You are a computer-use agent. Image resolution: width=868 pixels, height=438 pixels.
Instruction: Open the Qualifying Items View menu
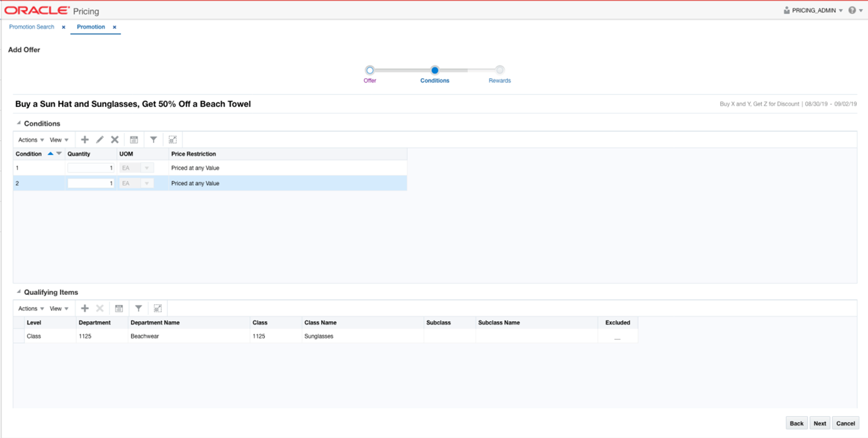[x=59, y=309]
